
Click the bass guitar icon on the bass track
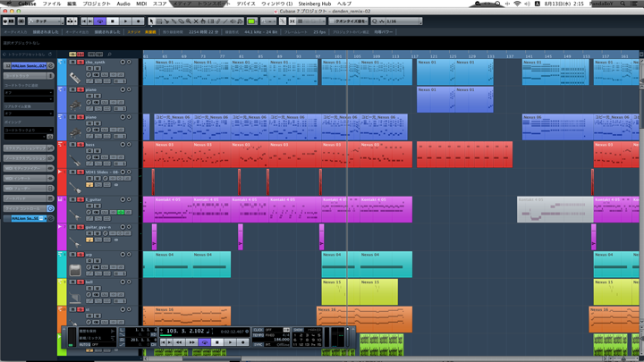pyautogui.click(x=76, y=161)
